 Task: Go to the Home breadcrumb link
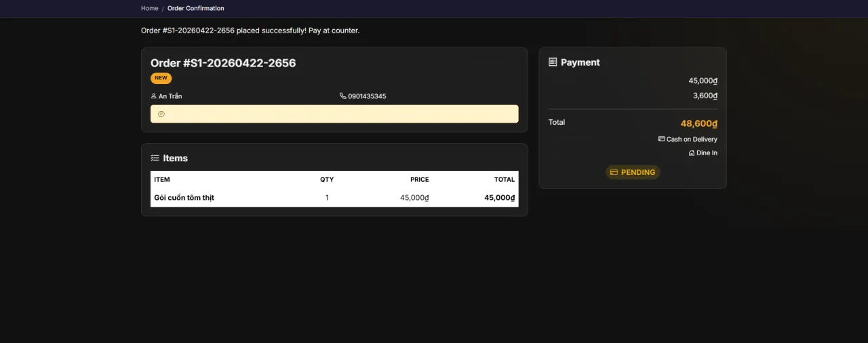tap(149, 8)
